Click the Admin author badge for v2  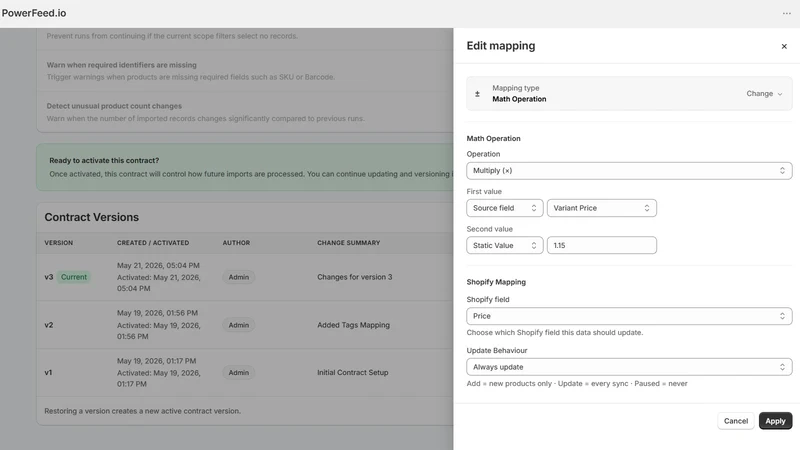tap(238, 325)
